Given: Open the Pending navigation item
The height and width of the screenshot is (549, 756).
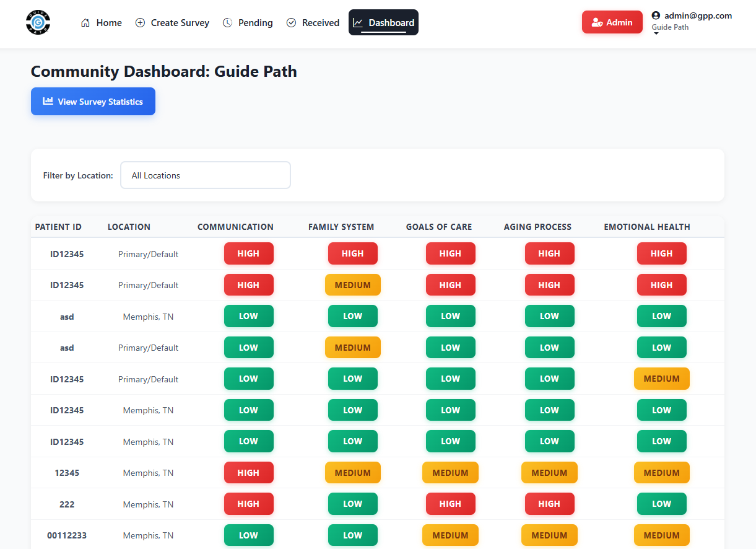Looking at the screenshot, I should tap(248, 22).
